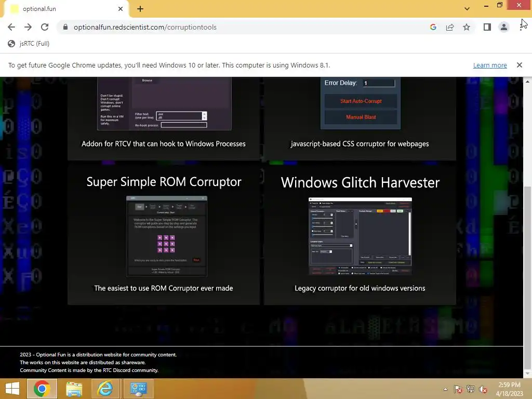Screen dimensions: 532x399
Task: Click the Manual Blast button
Action: coord(361,117)
